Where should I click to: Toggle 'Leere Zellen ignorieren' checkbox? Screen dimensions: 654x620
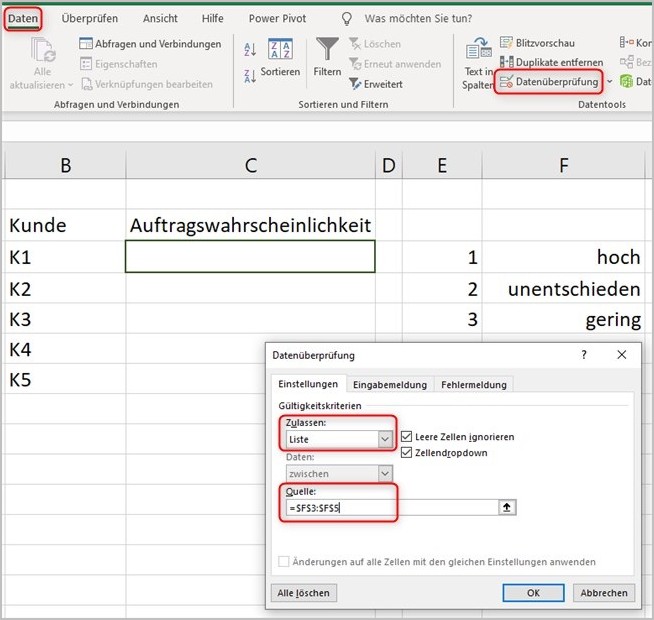pos(406,436)
